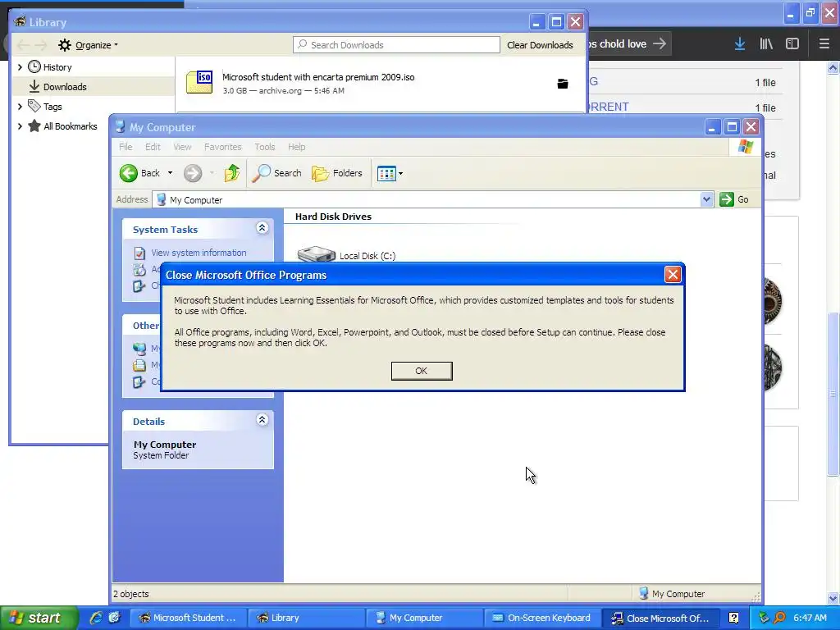Open the Favorites menu in My Computer
The height and width of the screenshot is (630, 840).
223,147
